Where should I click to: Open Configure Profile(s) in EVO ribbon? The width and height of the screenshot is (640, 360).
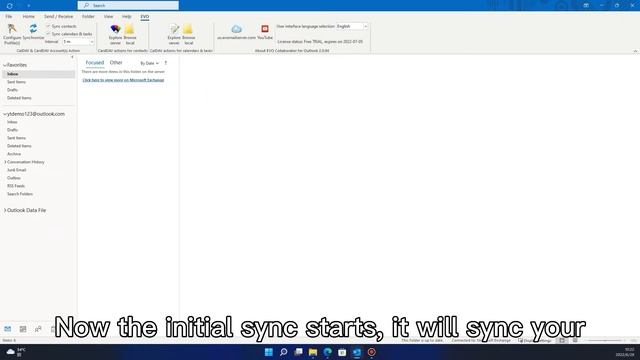(11, 34)
